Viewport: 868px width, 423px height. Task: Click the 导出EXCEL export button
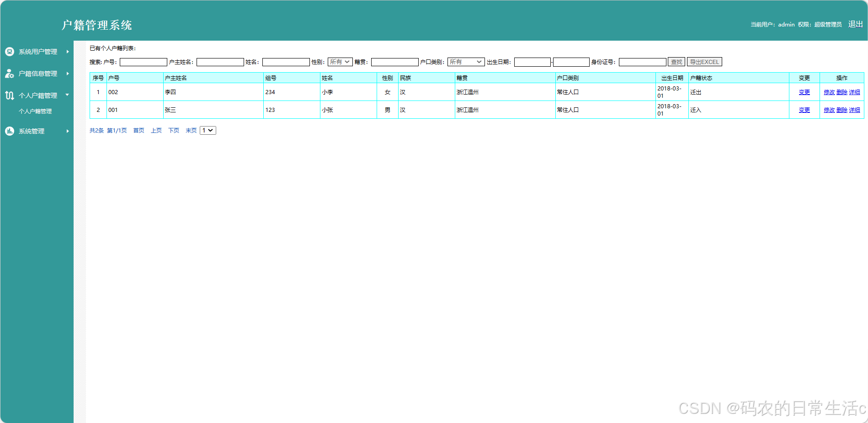(704, 61)
